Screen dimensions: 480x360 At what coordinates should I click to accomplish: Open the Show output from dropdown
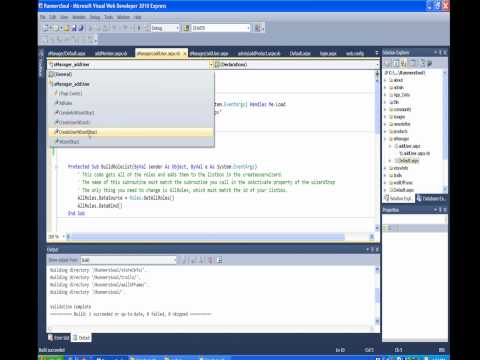click(128, 260)
